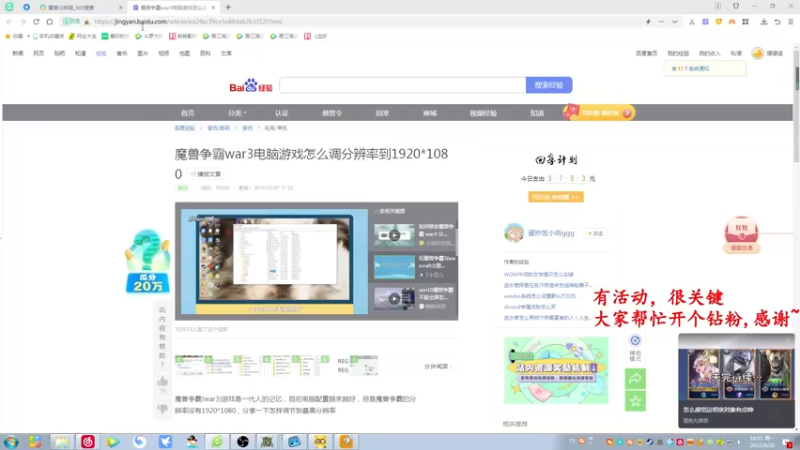Screen dimensions: 800x450
Task: Open the scissors screenshot tool
Action: pyautogui.click(x=692, y=22)
